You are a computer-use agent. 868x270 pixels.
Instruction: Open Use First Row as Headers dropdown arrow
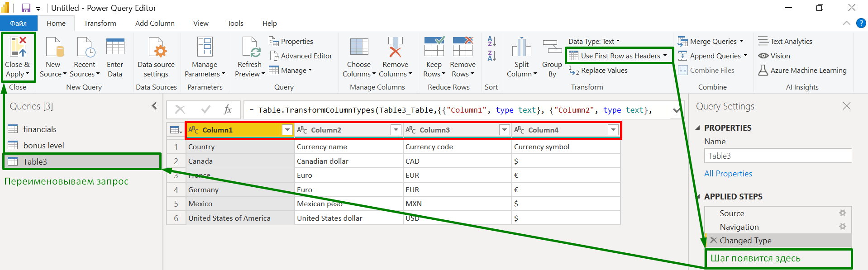click(665, 56)
